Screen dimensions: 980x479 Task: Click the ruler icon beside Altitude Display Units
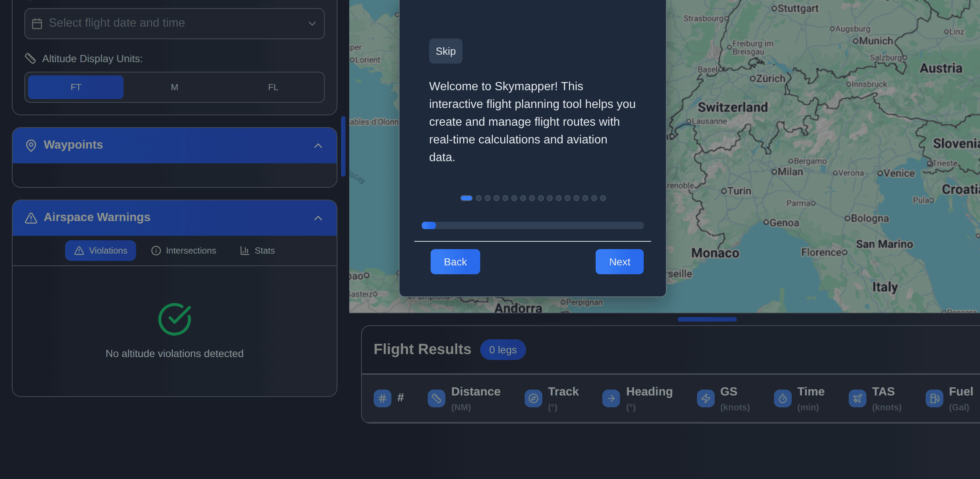coord(30,58)
